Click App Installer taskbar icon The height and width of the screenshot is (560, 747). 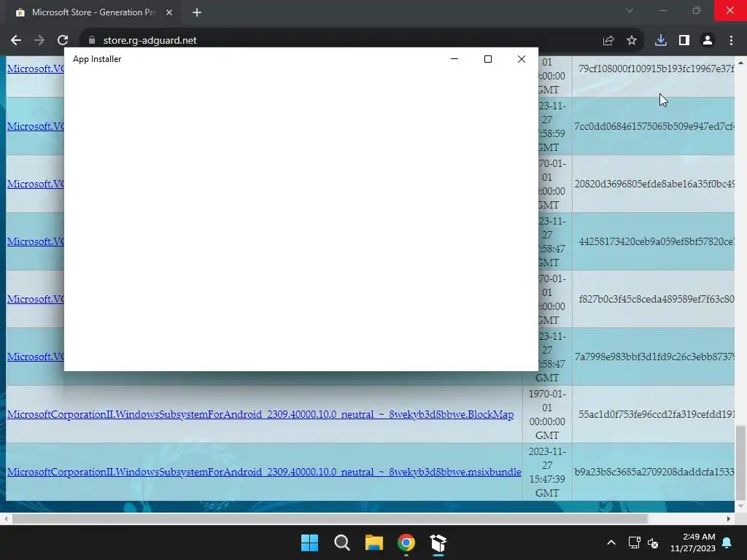438,542
